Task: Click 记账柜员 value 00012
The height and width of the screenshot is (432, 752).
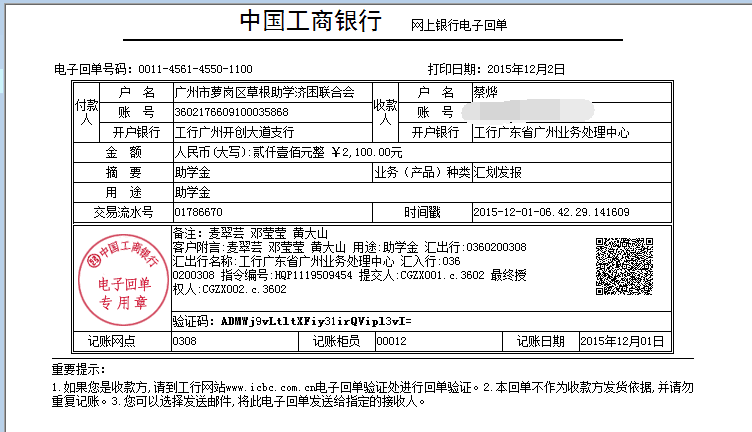Action: coord(391,341)
